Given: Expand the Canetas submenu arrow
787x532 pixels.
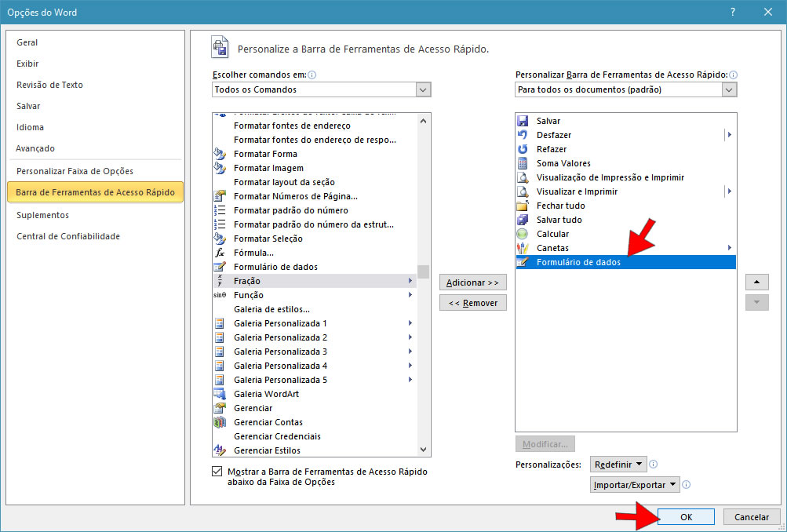Looking at the screenshot, I should point(729,248).
